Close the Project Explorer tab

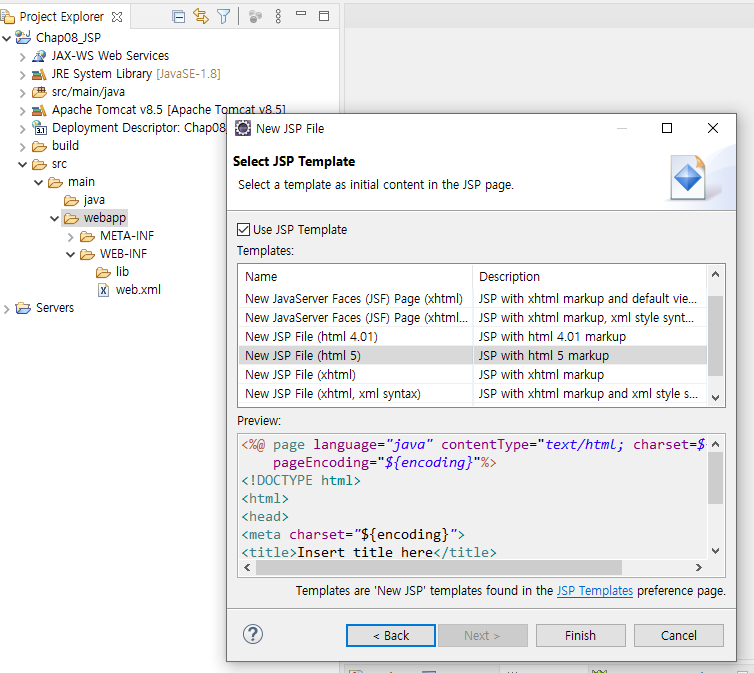click(x=117, y=17)
